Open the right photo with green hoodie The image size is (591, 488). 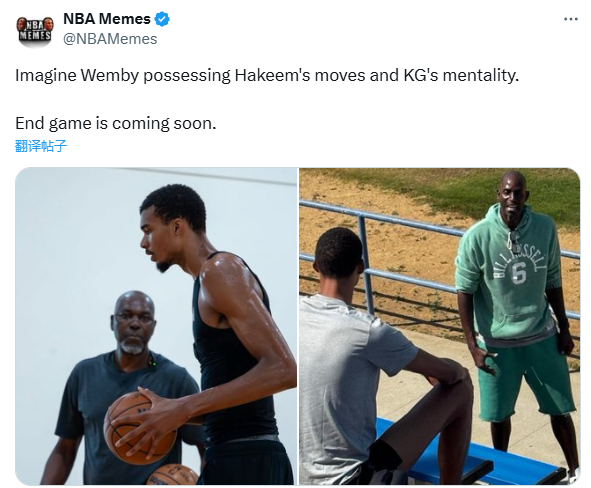439,326
